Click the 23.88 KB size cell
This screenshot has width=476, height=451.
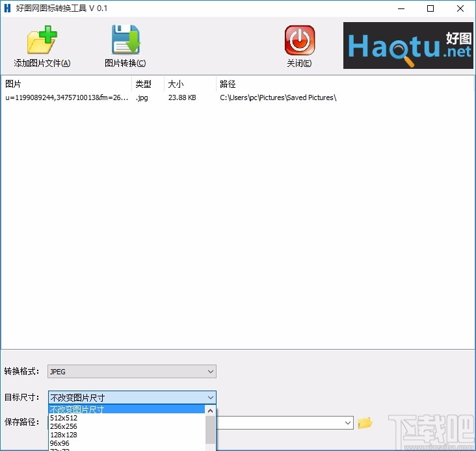pos(182,97)
